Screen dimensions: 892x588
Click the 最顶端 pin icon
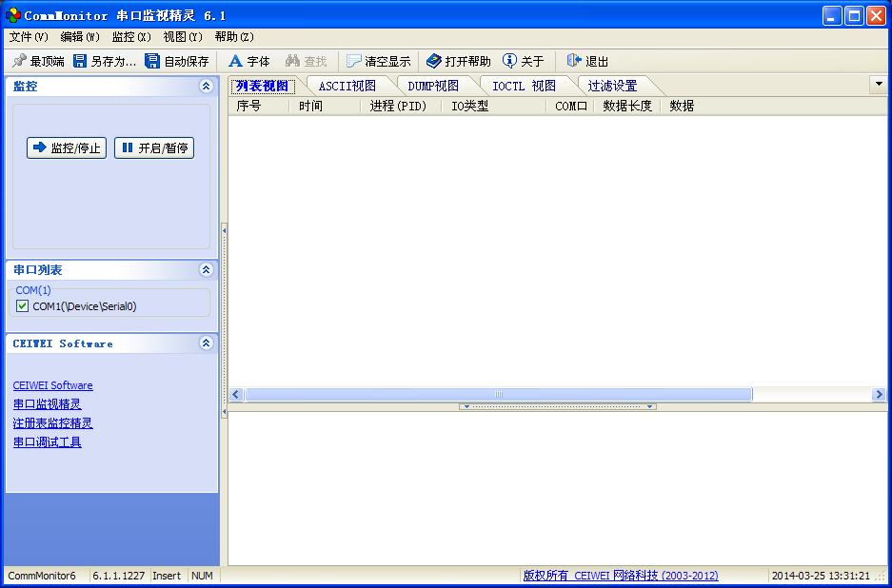point(18,61)
